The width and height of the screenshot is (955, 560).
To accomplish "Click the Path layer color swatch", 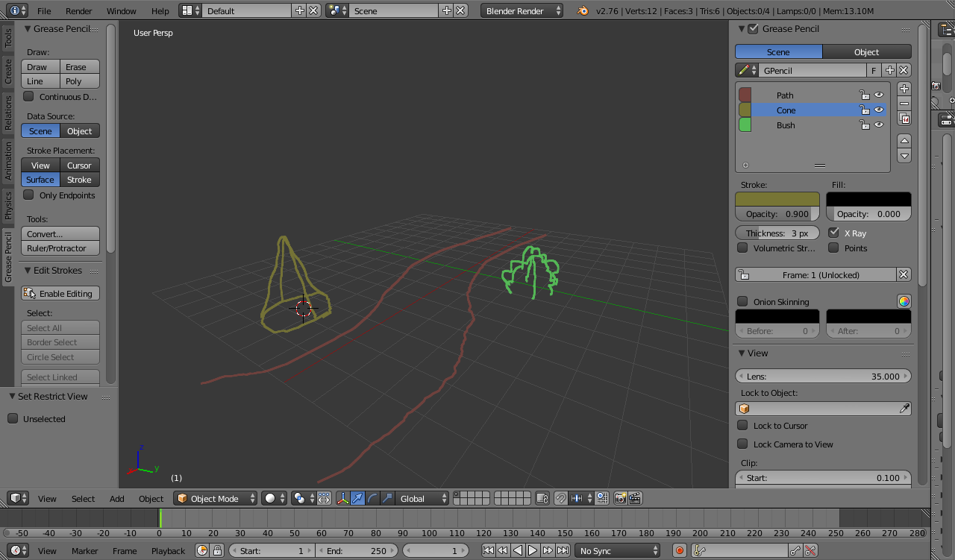I will point(745,95).
